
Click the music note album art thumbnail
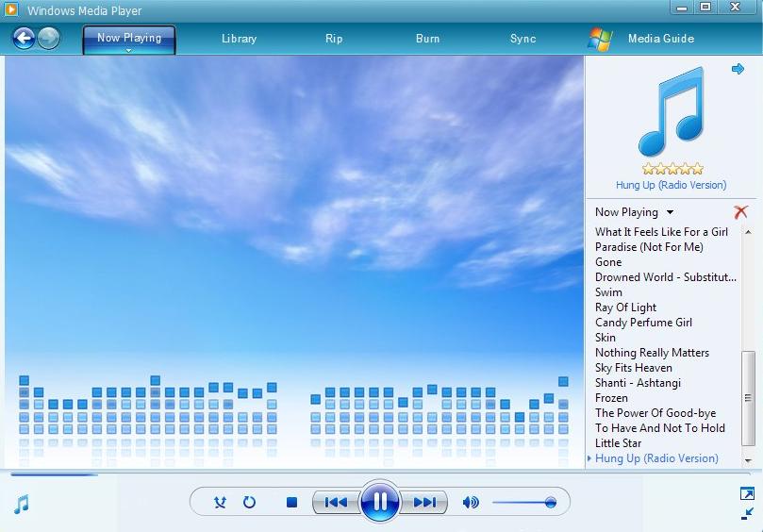(x=672, y=111)
